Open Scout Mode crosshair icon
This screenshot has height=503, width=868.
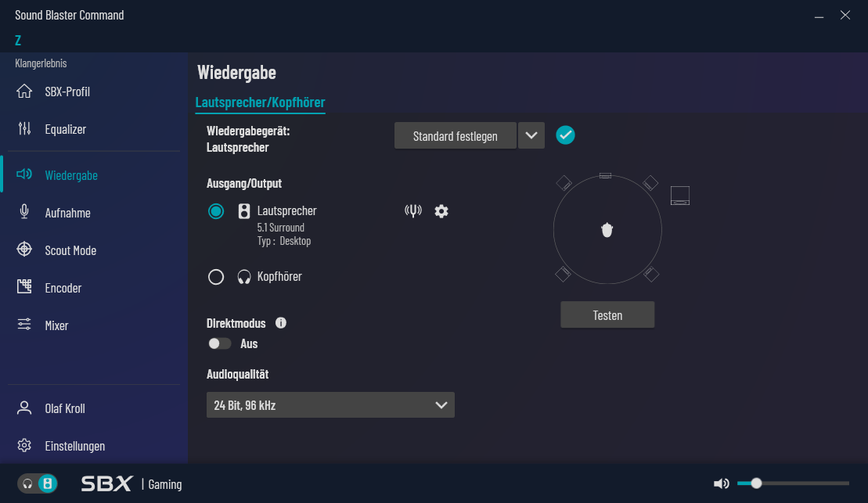[24, 250]
